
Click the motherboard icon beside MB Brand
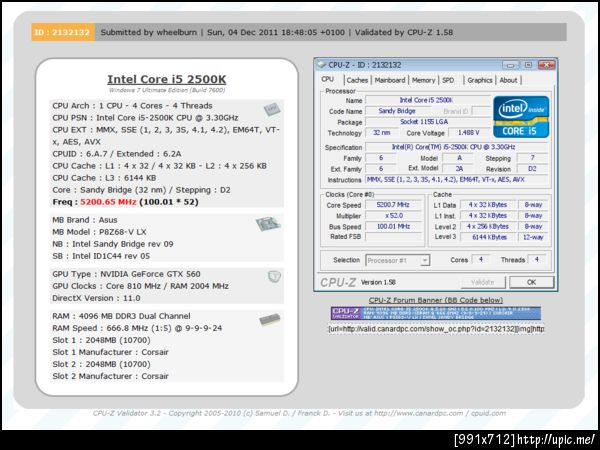pos(268,224)
